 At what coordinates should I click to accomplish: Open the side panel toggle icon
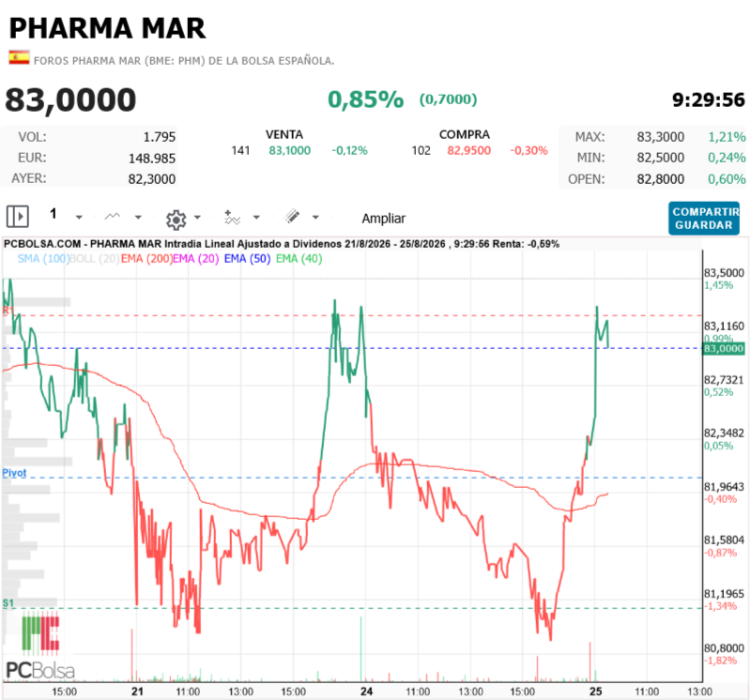(18, 217)
